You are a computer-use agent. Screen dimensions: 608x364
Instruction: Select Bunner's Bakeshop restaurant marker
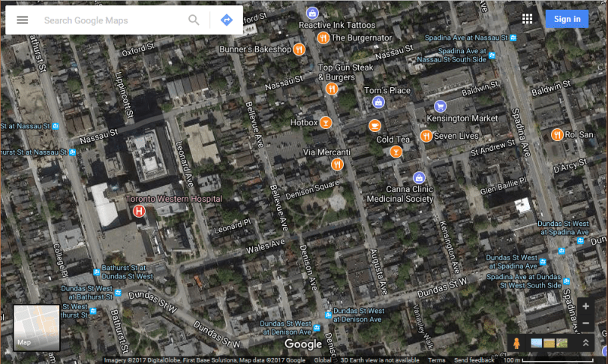pyautogui.click(x=299, y=50)
